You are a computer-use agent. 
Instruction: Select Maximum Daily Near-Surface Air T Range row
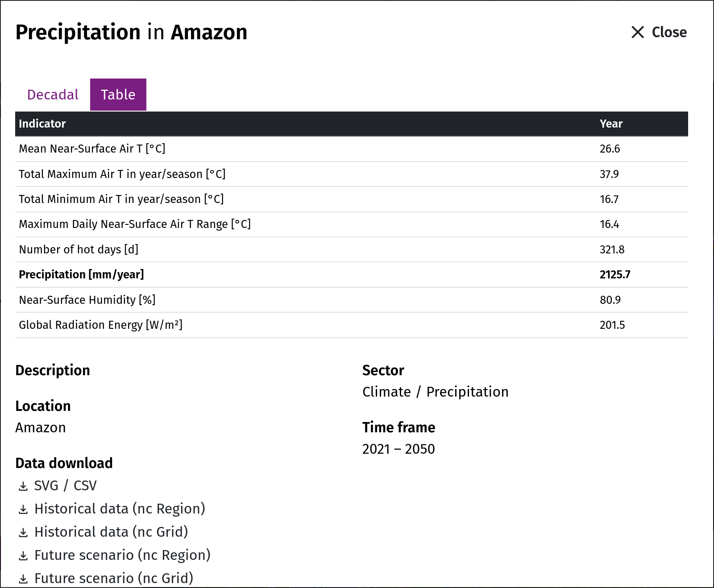coord(352,224)
